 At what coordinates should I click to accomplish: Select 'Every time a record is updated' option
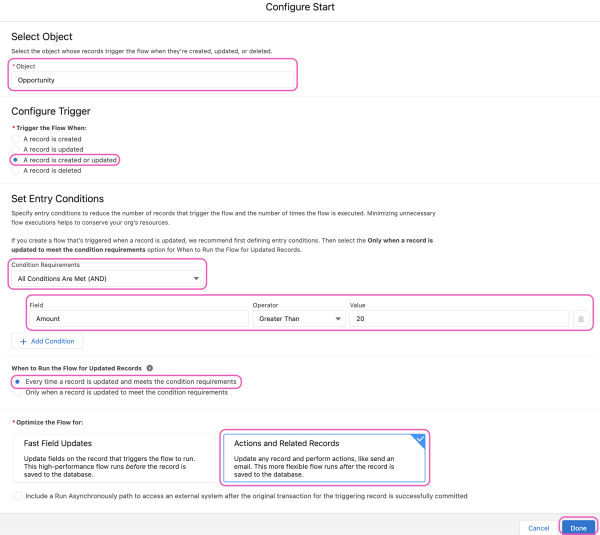click(x=15, y=382)
